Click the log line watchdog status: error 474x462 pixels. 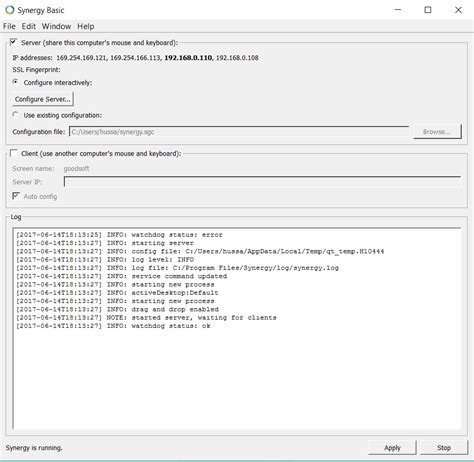[x=119, y=235]
